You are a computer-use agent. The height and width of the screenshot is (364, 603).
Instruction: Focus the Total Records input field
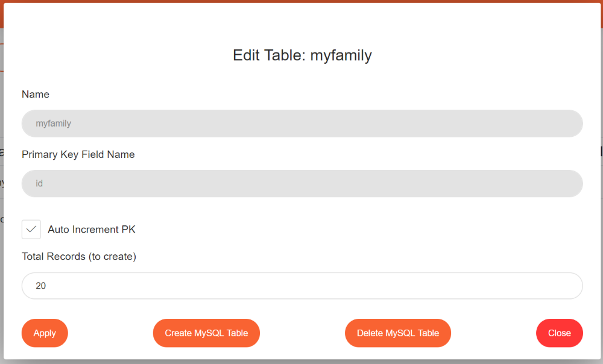coord(301,286)
